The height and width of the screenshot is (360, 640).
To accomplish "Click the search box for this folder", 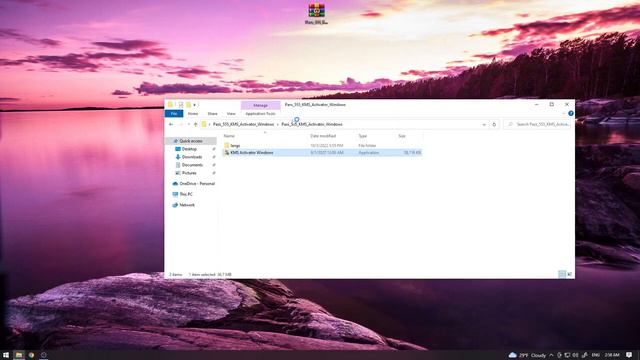I will click(x=538, y=124).
